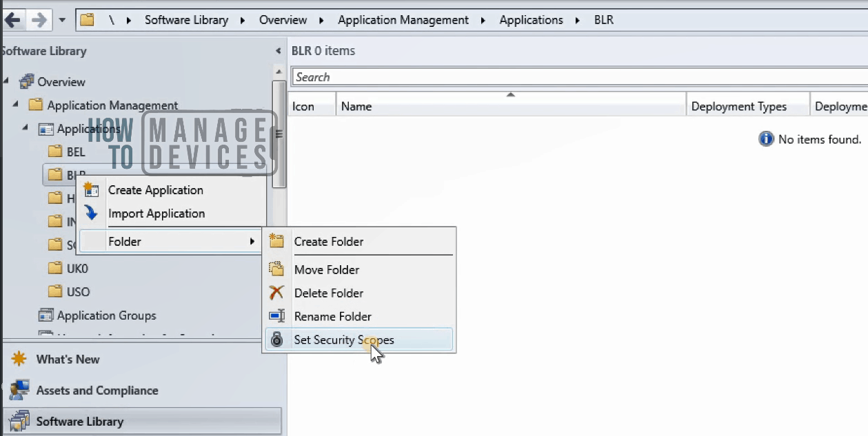868x436 pixels.
Task: Click the Back navigation arrow
Action: coord(12,19)
